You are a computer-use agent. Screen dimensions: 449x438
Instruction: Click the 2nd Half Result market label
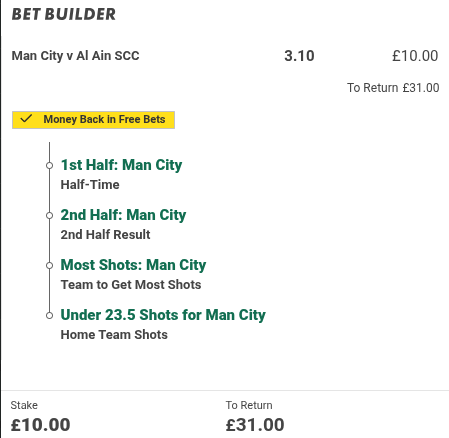coord(105,234)
